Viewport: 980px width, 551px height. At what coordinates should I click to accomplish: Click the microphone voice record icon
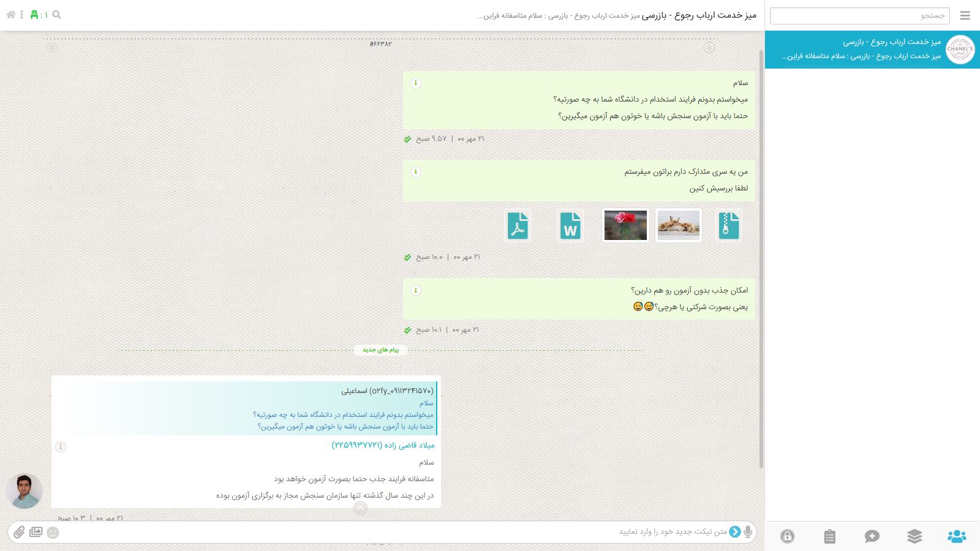pyautogui.click(x=748, y=531)
